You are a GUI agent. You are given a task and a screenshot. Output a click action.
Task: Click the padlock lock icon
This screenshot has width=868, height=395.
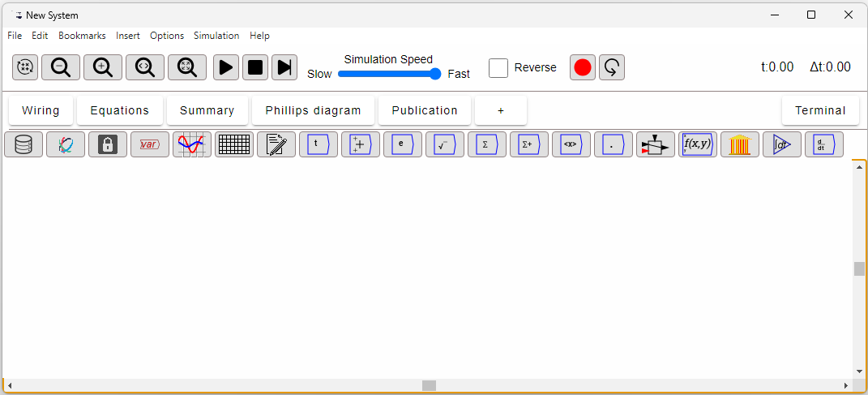(x=108, y=144)
